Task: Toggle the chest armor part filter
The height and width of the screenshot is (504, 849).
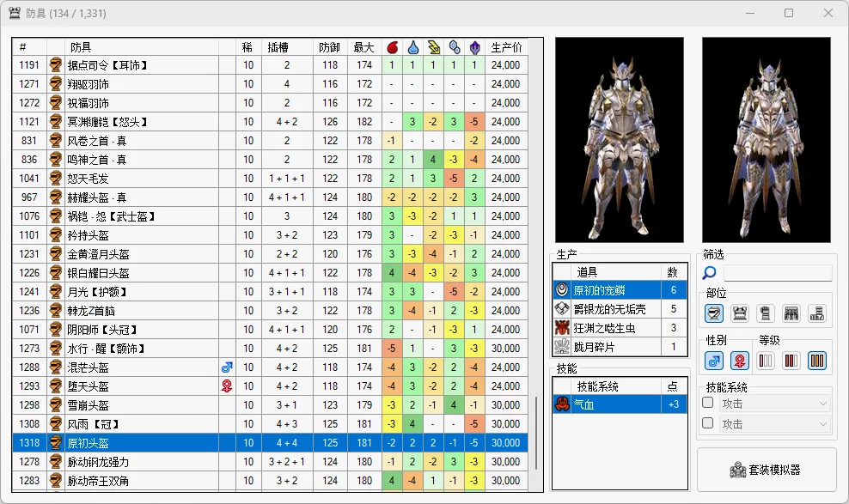Action: pos(740,313)
